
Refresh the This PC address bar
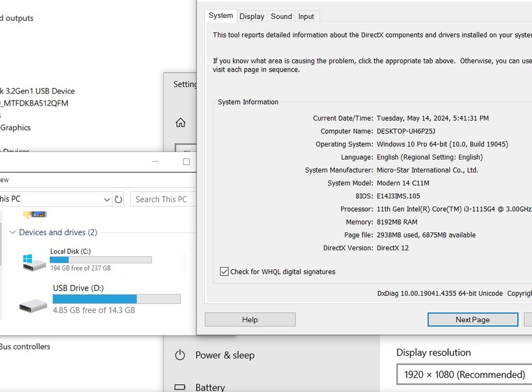118,199
